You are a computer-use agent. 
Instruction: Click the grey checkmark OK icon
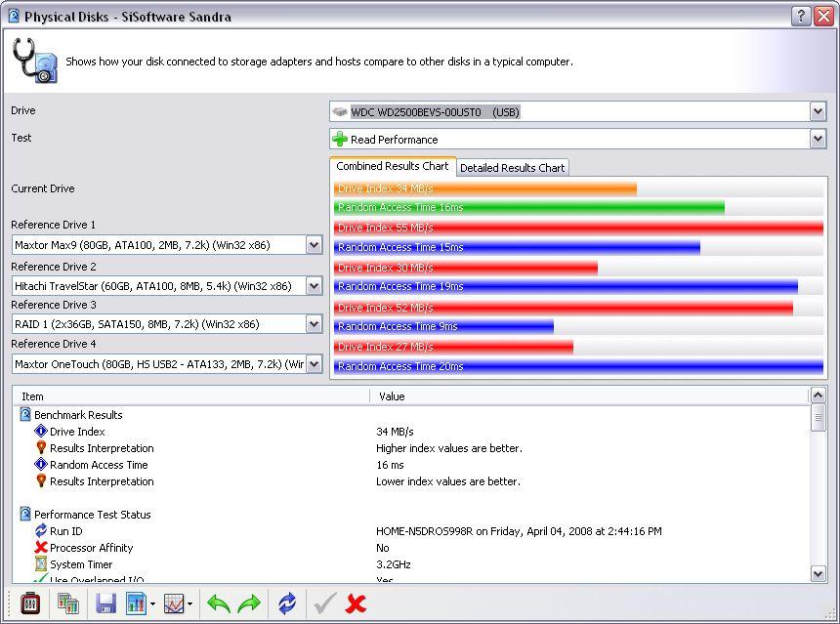click(325, 603)
